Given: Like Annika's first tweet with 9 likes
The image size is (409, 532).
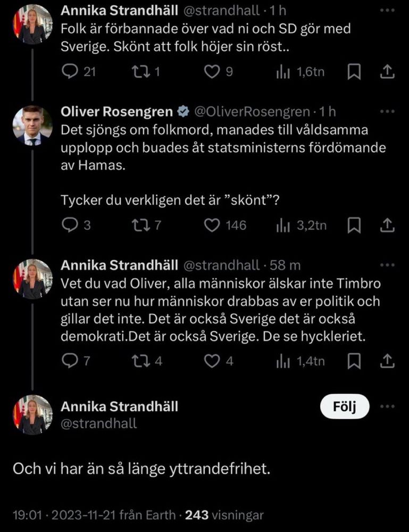Looking at the screenshot, I should pos(213,72).
